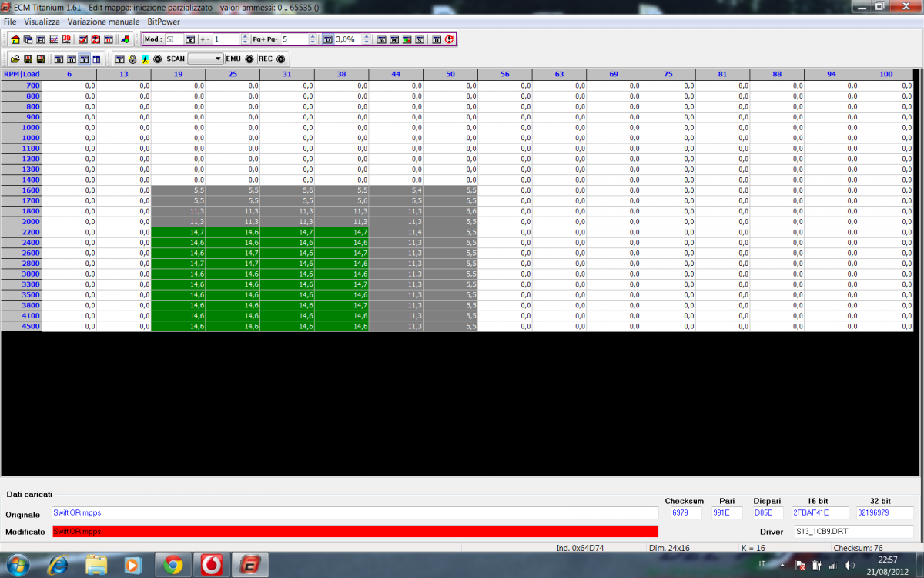Screen dimensions: 924x578
Task: Click the red checkmark toolbar icon
Action: pos(83,39)
